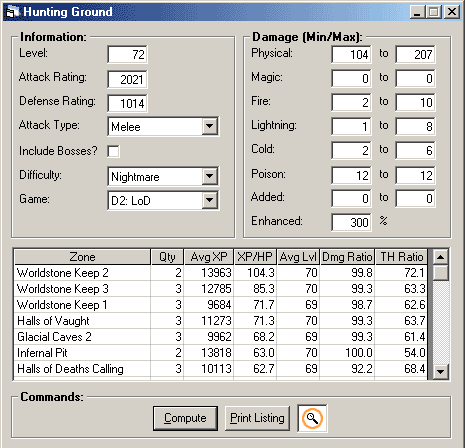Click the TH Ratio value 68.4
465x448 pixels.
point(415,369)
